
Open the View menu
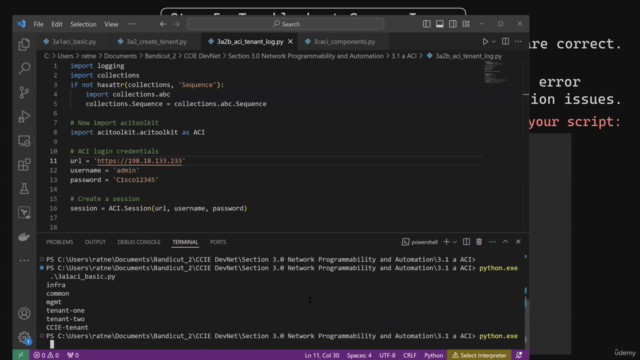(x=111, y=24)
